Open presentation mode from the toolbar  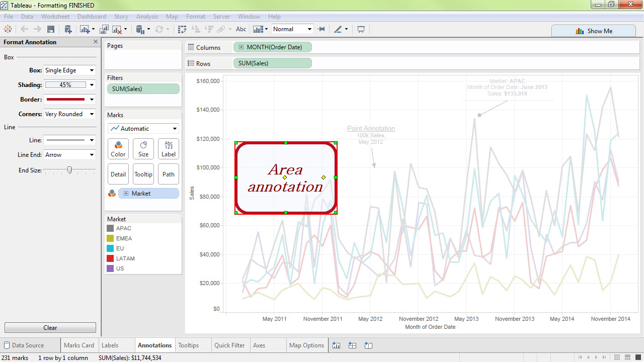pyautogui.click(x=361, y=29)
